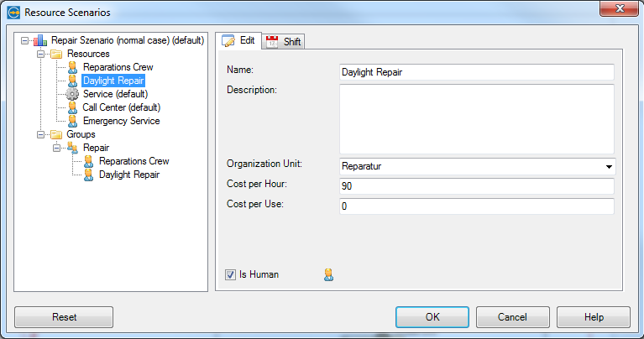Screen dimensions: 644x339
Task: Click the Reset button
Action: [x=64, y=317]
